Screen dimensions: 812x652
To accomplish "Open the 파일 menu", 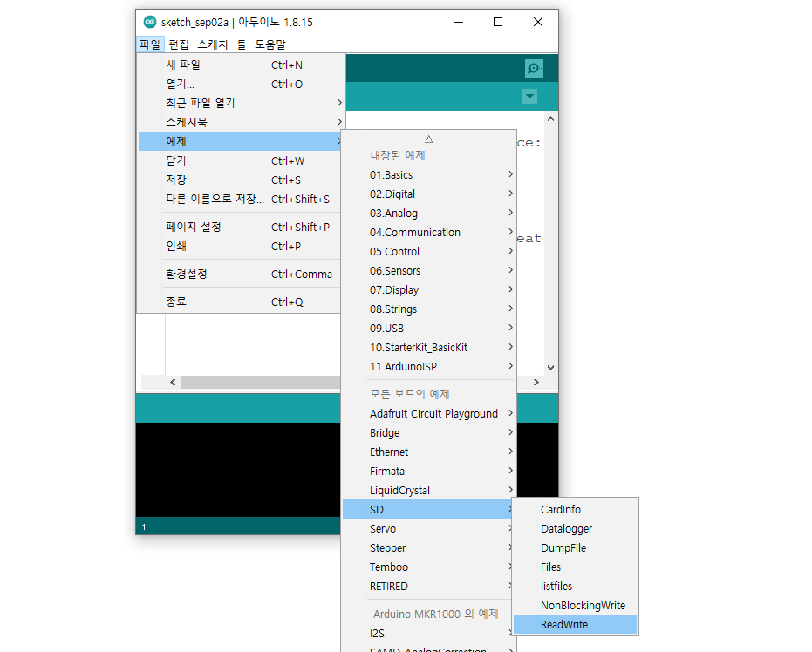I will (x=150, y=44).
